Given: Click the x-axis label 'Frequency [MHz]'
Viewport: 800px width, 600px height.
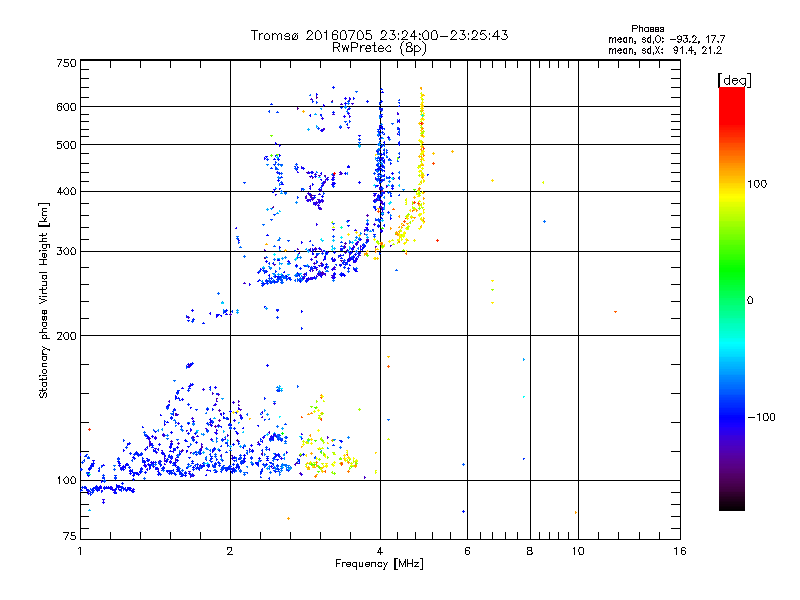Looking at the screenshot, I should [379, 564].
